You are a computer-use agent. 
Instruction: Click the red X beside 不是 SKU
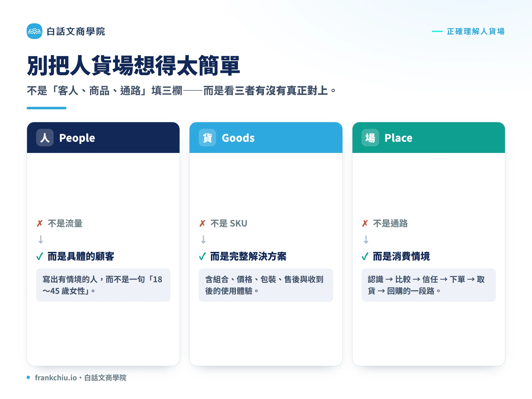[x=202, y=223]
